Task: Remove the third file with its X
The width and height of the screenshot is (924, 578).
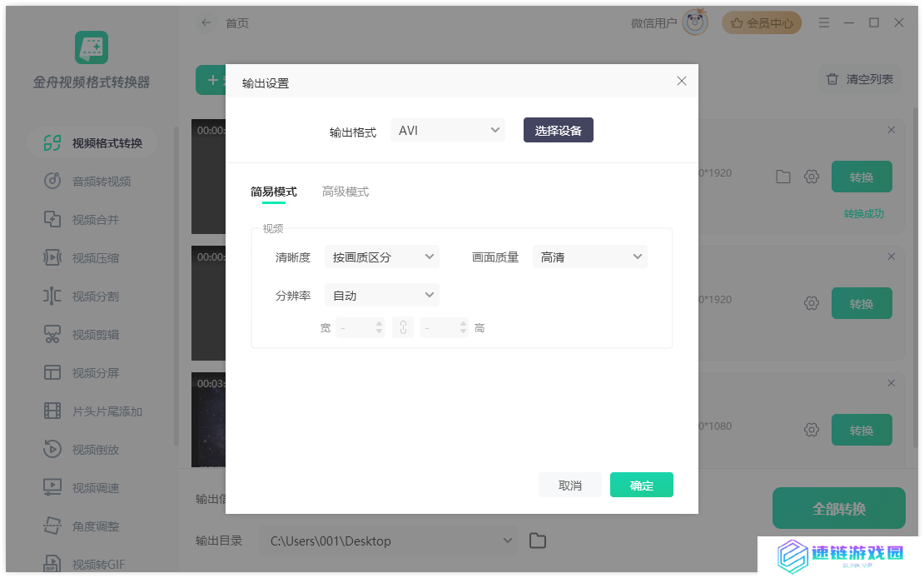Action: click(x=891, y=383)
